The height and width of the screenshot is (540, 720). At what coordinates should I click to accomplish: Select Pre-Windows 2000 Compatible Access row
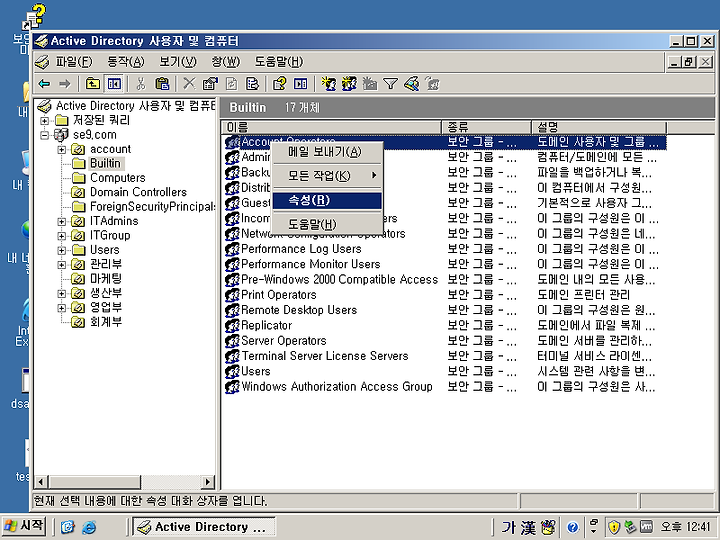coord(445,280)
